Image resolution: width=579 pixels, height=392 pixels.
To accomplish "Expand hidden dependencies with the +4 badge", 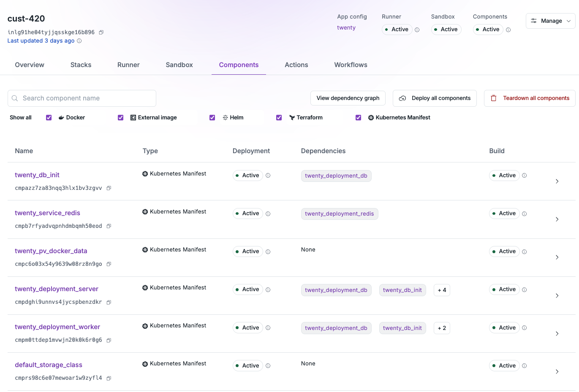I will pos(442,290).
